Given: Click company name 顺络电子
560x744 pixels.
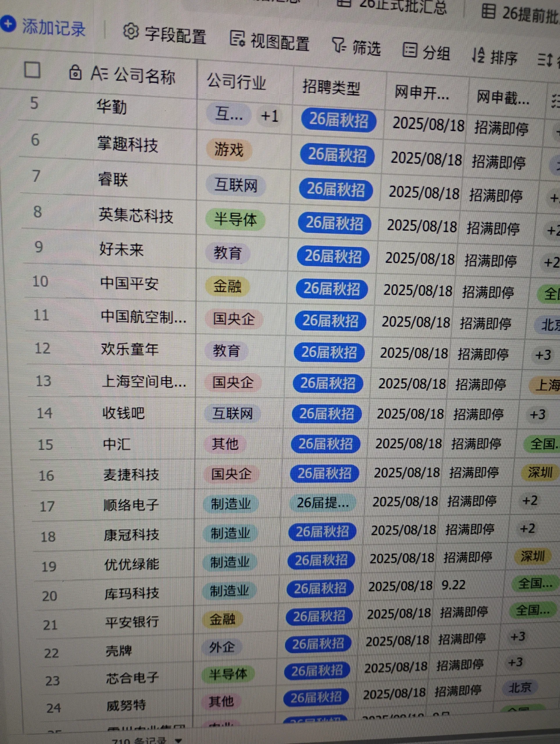Looking at the screenshot, I should (x=131, y=505).
